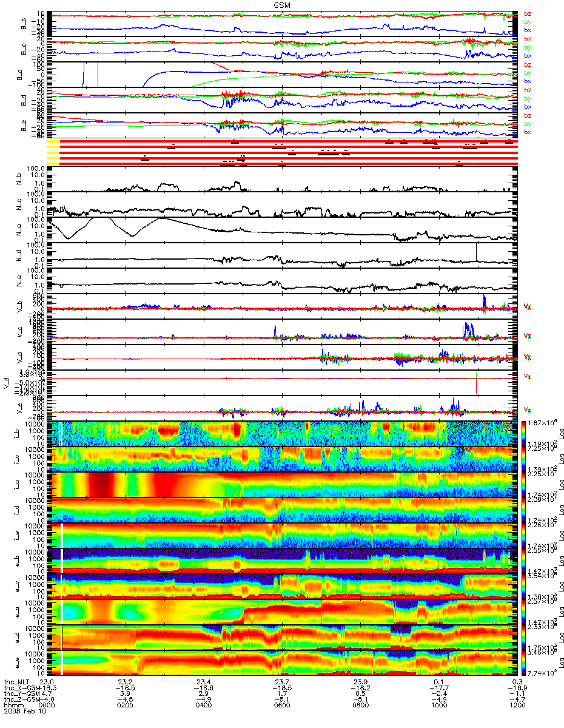Click the 1000 time tick label
The width and height of the screenshot is (564, 728).
pyautogui.click(x=438, y=707)
